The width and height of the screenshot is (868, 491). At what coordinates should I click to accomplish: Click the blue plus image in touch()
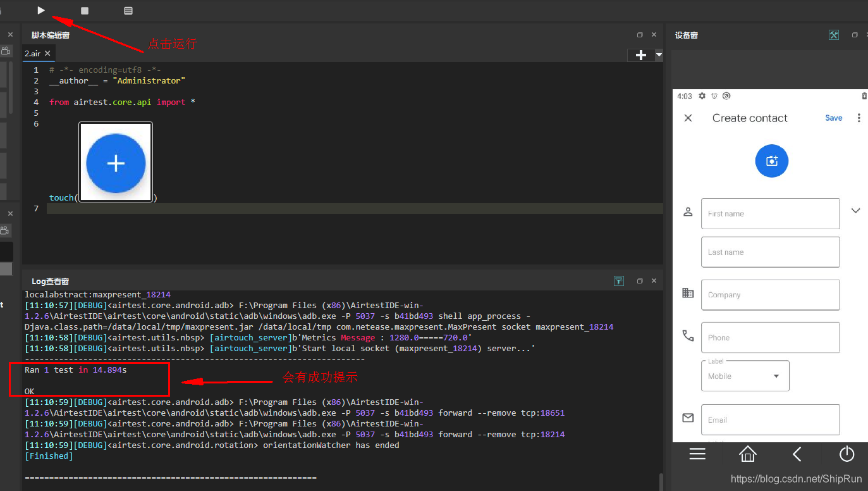pos(116,163)
